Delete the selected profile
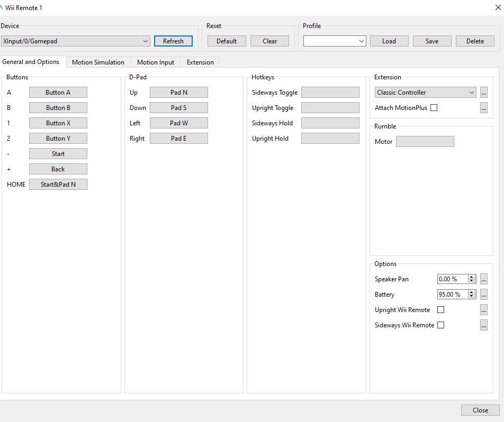 (475, 41)
